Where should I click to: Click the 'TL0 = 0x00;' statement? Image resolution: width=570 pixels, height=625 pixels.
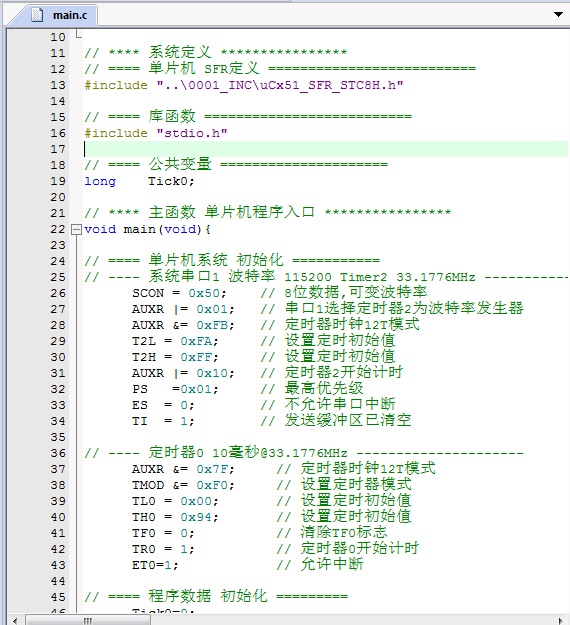175,501
